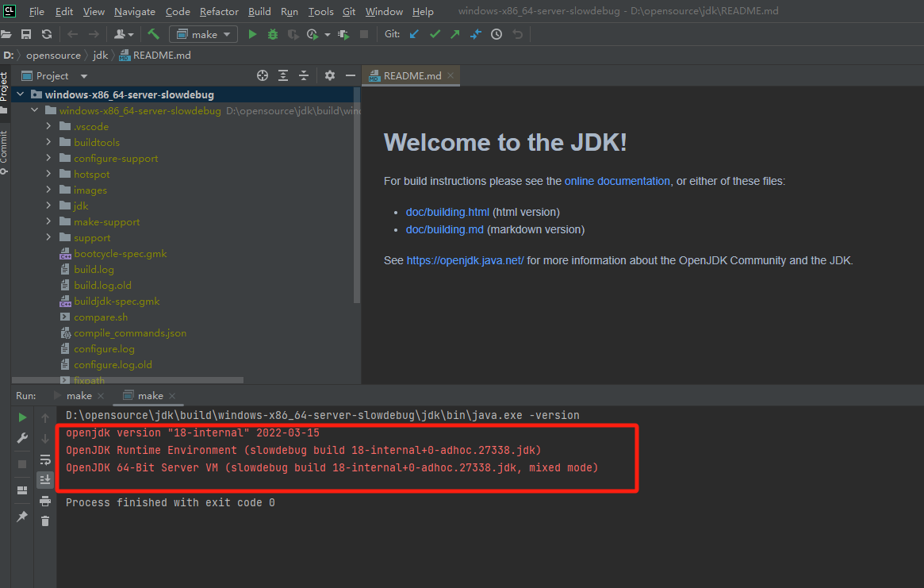Toggle Pin Tab in the Run panel
924x588 pixels.
[x=22, y=516]
